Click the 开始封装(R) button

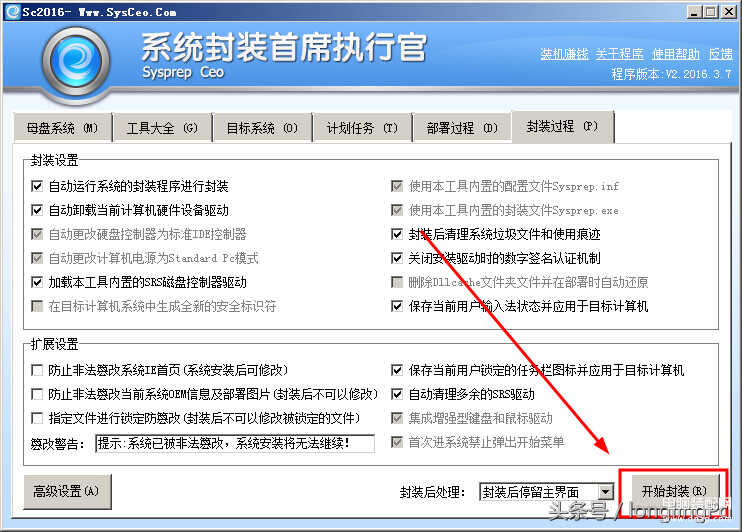click(x=674, y=491)
